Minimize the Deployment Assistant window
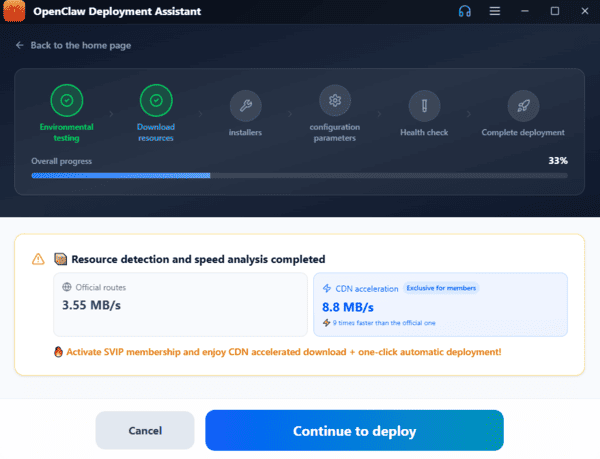This screenshot has height=459, width=600. point(526,11)
